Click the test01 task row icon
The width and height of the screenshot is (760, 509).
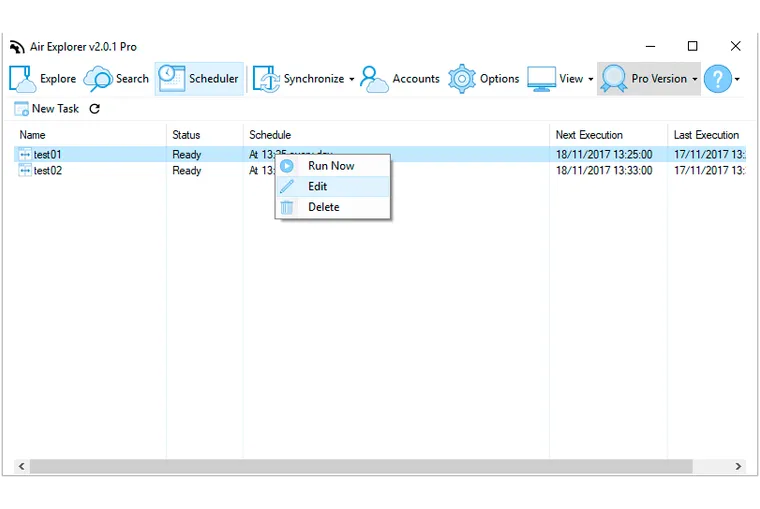pyautogui.click(x=25, y=154)
